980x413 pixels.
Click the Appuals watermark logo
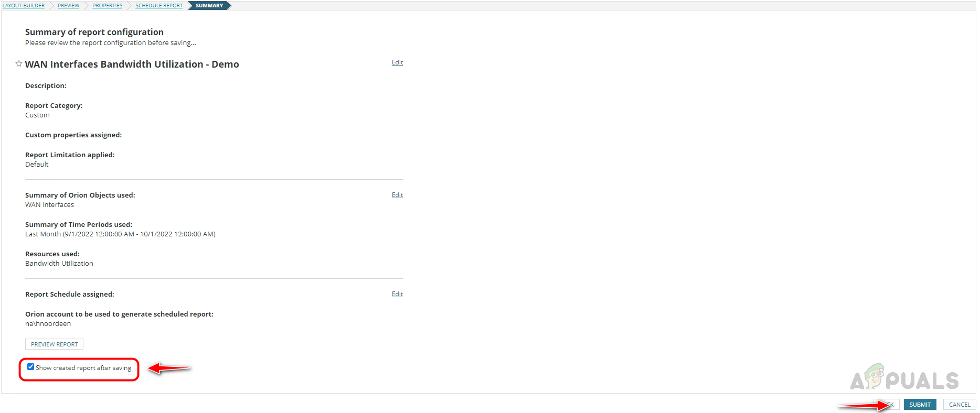(904, 378)
